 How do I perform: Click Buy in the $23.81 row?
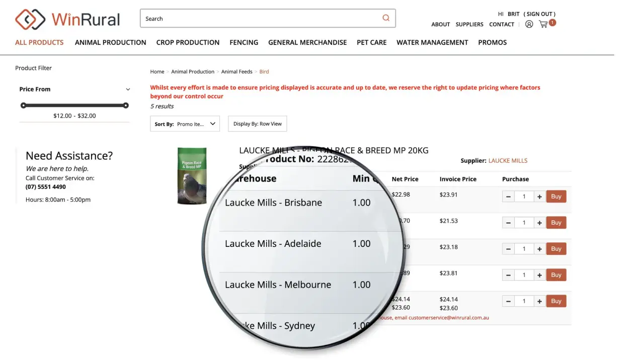pyautogui.click(x=556, y=275)
